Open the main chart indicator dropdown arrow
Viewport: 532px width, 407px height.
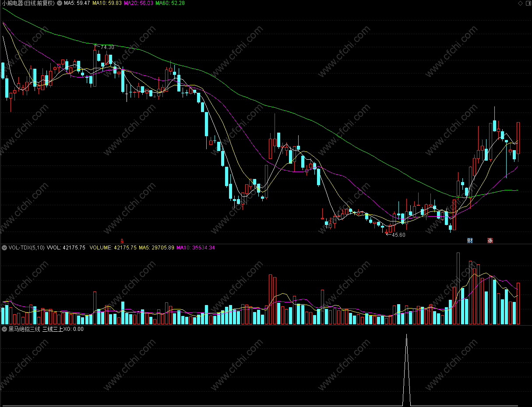(60, 3)
